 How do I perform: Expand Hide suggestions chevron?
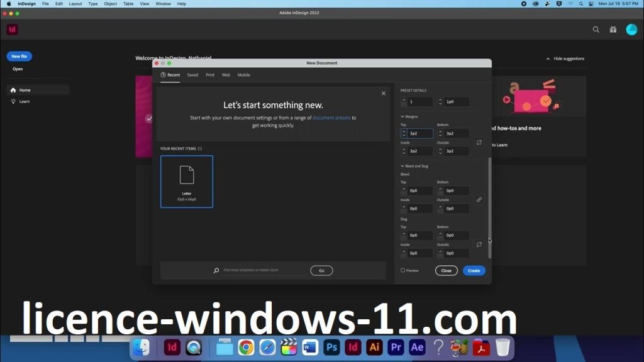pyautogui.click(x=548, y=58)
